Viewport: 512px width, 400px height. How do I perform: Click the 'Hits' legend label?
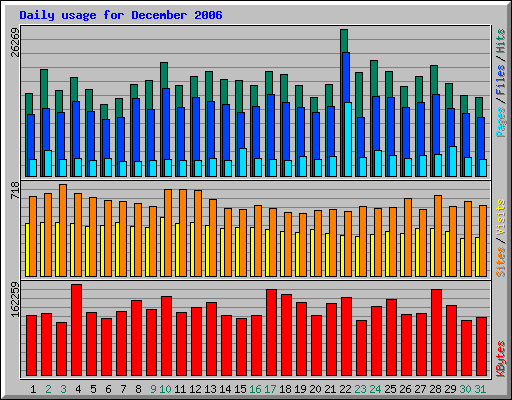(501, 41)
